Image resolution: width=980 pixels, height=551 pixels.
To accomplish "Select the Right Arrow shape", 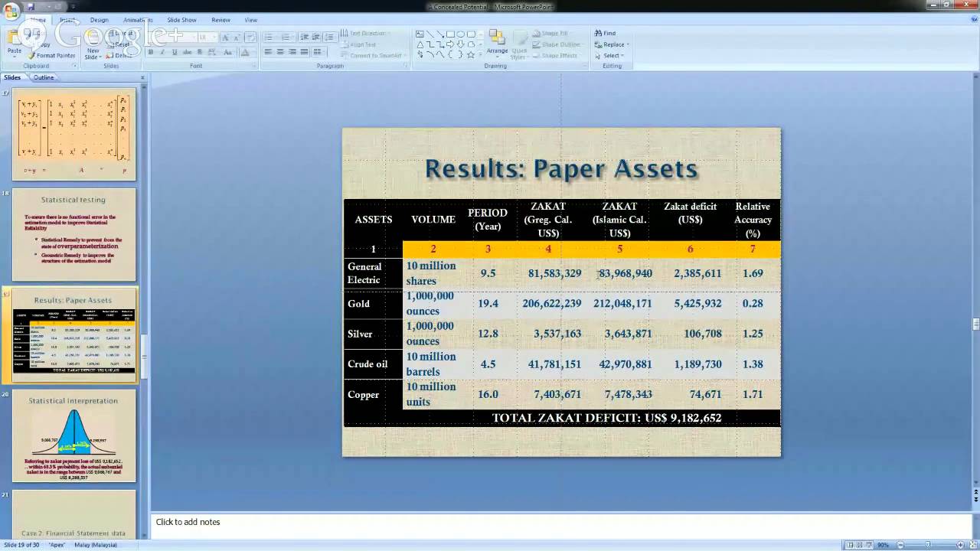I will [450, 44].
